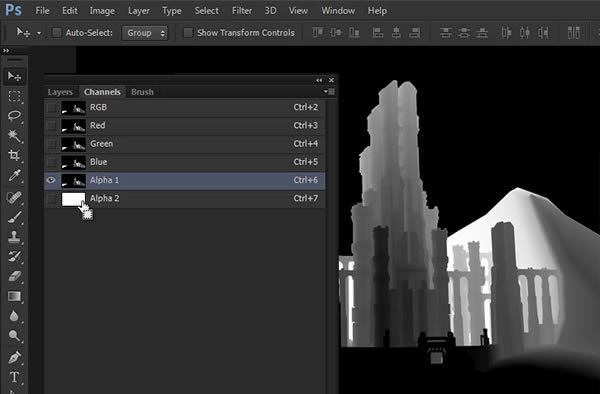The width and height of the screenshot is (600, 394).
Task: Click the Align Right Edges icon
Action: (x=415, y=33)
